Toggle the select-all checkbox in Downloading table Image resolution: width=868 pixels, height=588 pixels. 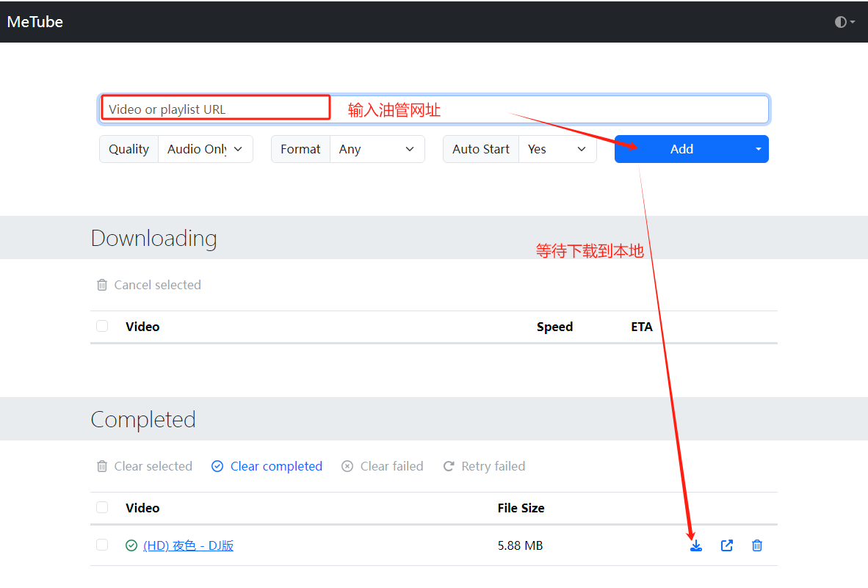click(102, 326)
